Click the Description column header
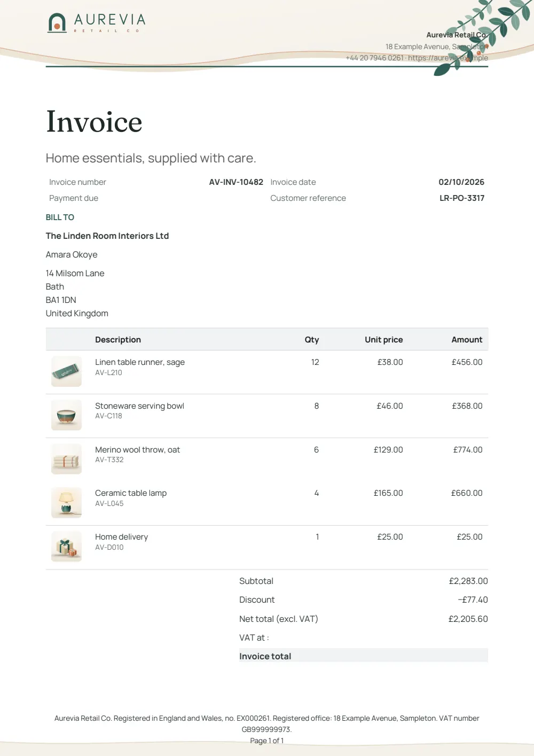The image size is (534, 756). pyautogui.click(x=118, y=340)
